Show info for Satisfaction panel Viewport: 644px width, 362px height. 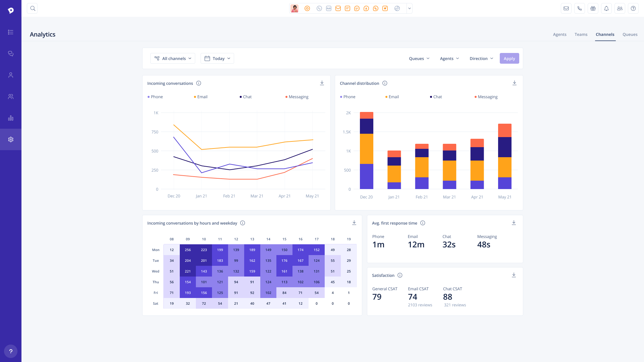tap(400, 275)
